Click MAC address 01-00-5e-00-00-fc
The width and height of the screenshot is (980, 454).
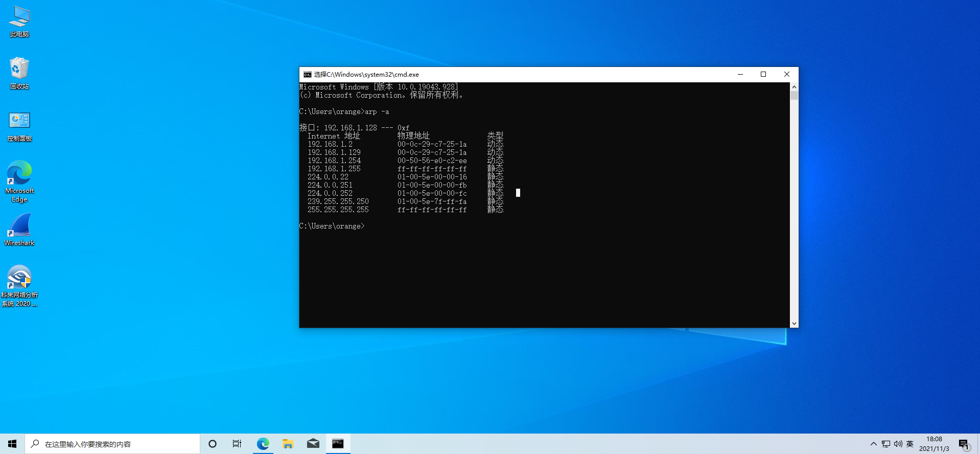coord(432,193)
